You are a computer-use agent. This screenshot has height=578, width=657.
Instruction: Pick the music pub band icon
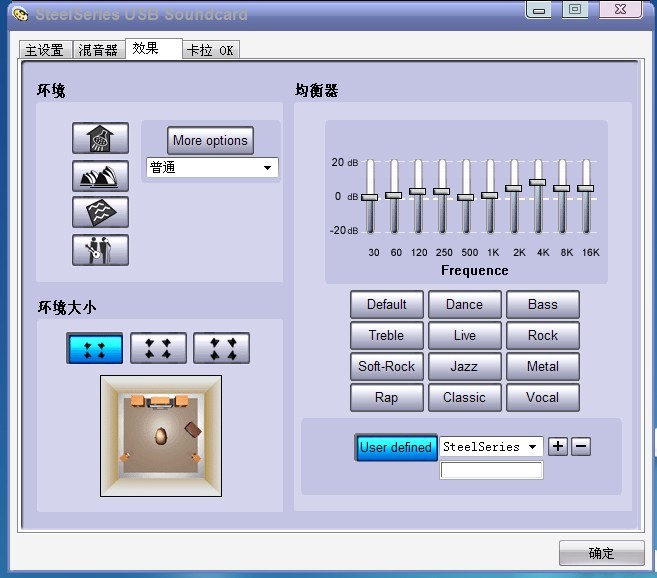click(x=100, y=249)
